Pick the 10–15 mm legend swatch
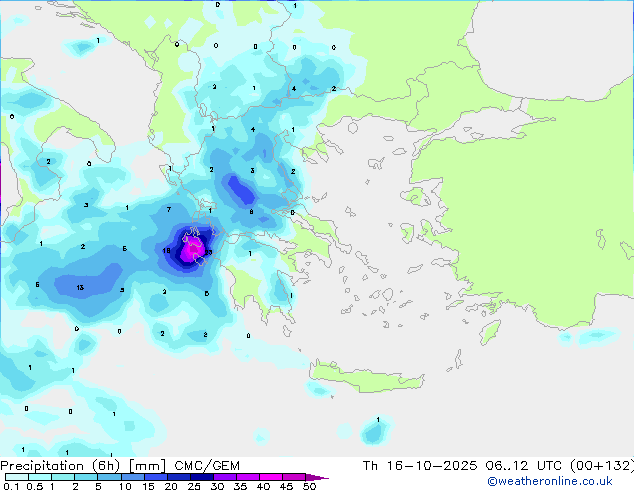634x490 pixels. pyautogui.click(x=133, y=477)
